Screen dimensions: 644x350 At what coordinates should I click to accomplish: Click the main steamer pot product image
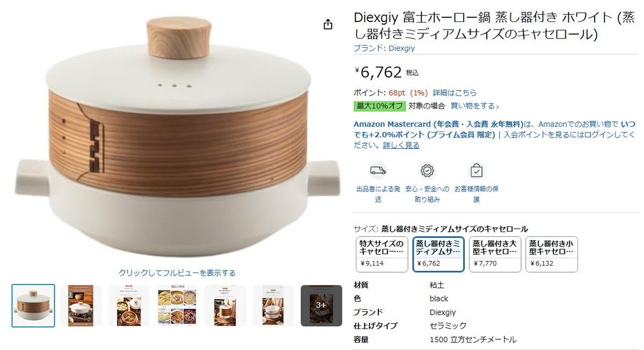[x=177, y=140]
